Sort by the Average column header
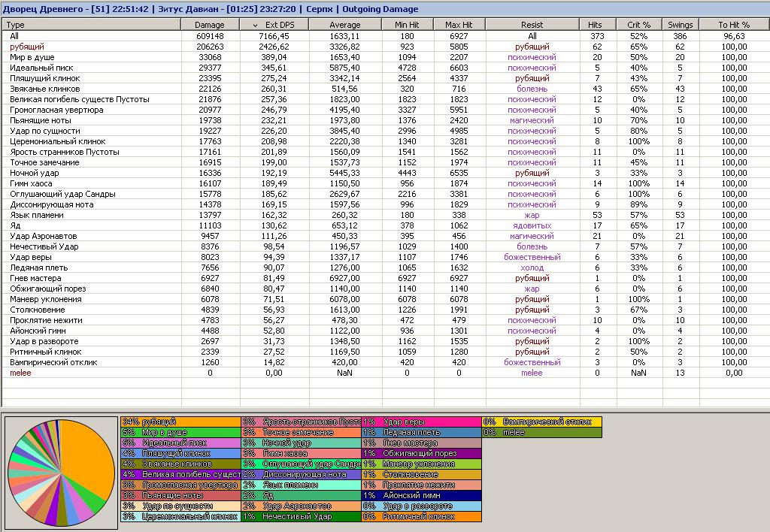The image size is (770, 532). (345, 25)
